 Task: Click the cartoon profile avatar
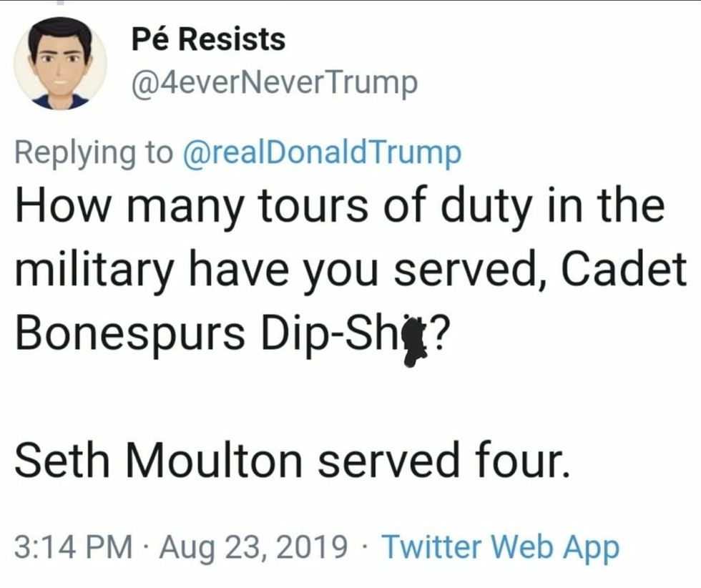click(x=60, y=64)
